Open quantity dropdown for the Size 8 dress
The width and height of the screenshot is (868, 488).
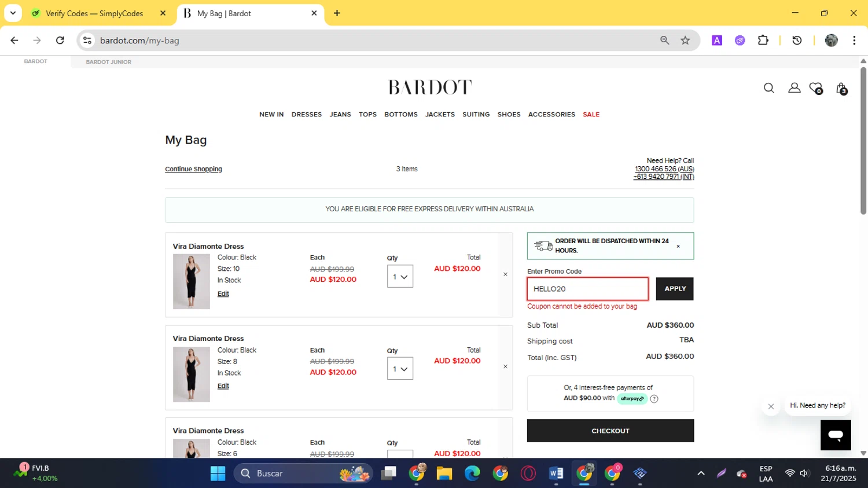pyautogui.click(x=400, y=369)
